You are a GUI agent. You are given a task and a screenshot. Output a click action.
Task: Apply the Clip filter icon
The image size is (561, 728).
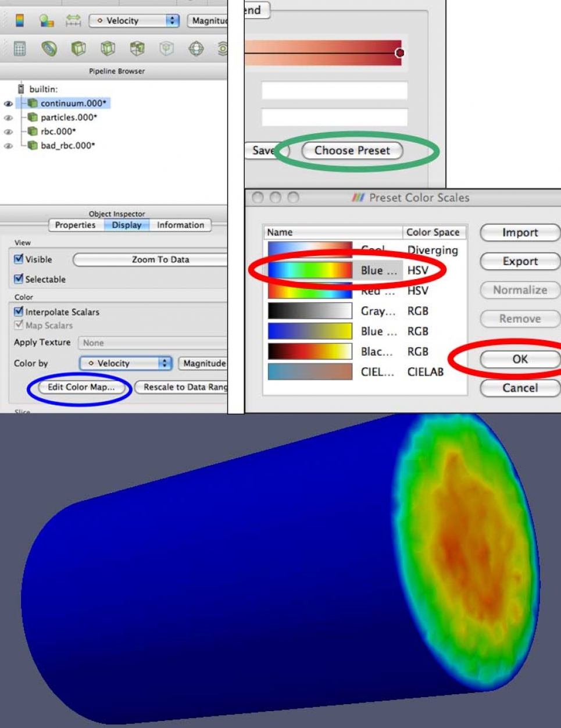pos(78,49)
